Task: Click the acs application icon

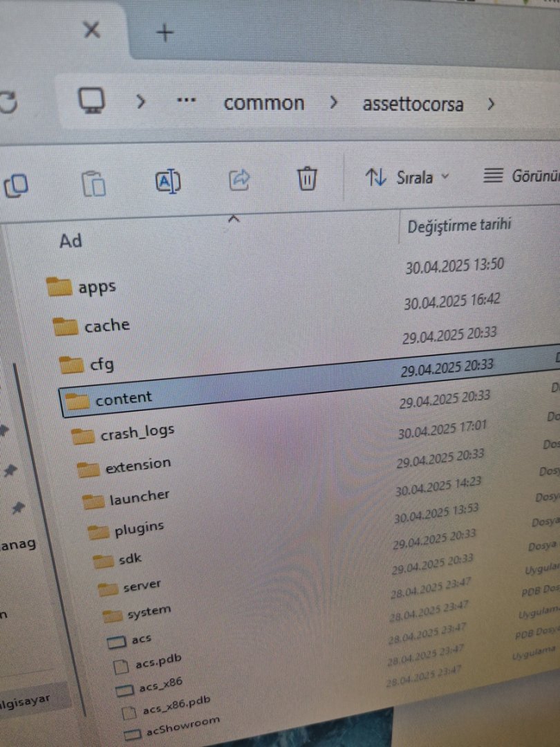Action: point(117,643)
